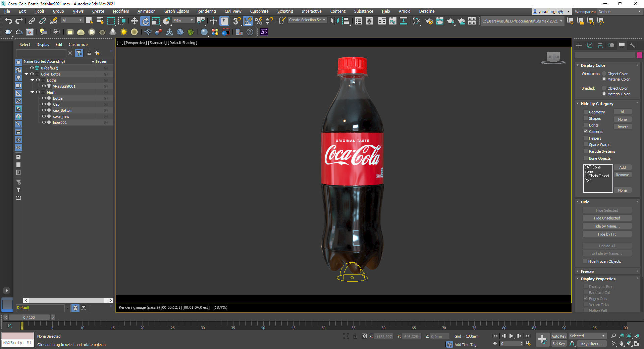Open the Workspaces Default dropdown
The image size is (644, 349).
coord(620,12)
